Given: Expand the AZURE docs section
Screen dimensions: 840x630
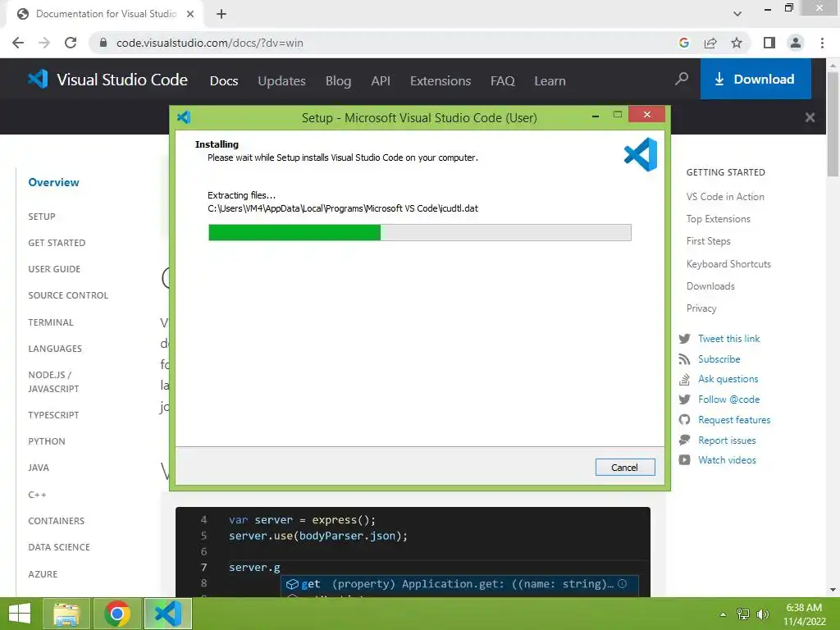Looking at the screenshot, I should coord(43,574).
